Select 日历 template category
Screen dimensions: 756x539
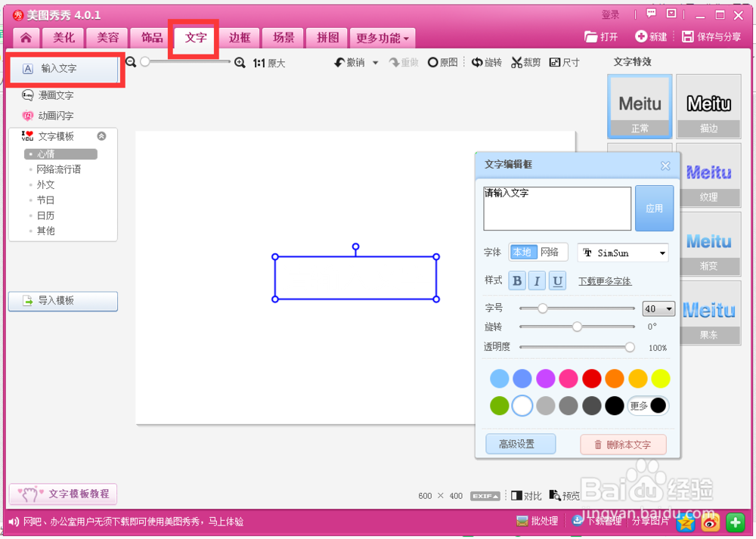click(x=45, y=215)
